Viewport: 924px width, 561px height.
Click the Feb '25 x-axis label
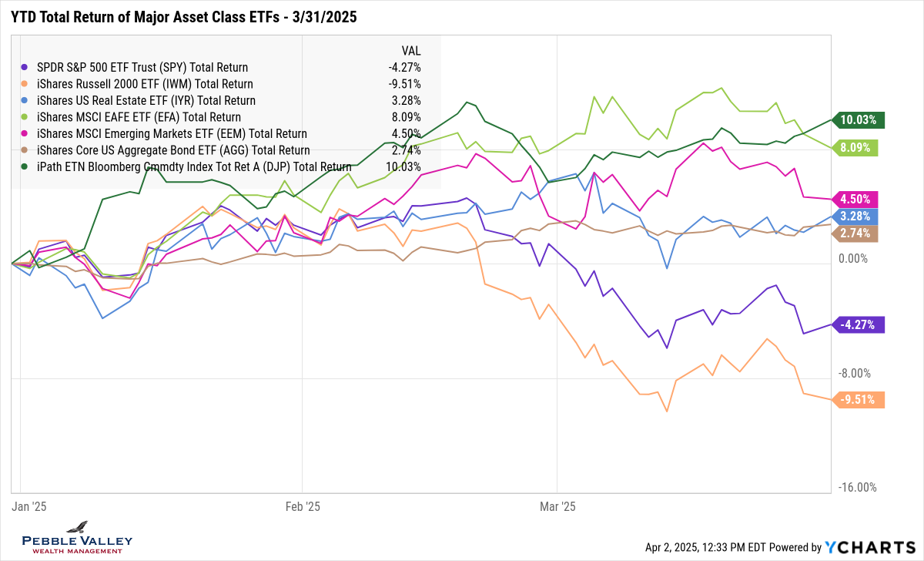303,506
